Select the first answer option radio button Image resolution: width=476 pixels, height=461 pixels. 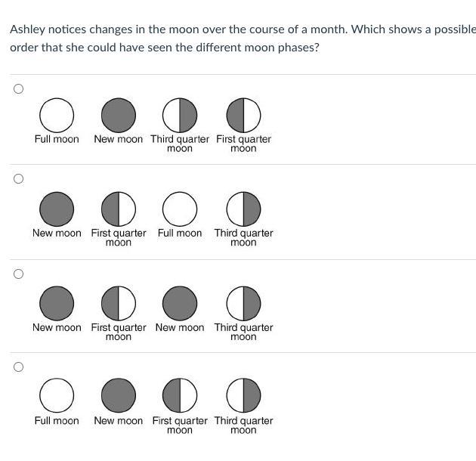click(19, 88)
